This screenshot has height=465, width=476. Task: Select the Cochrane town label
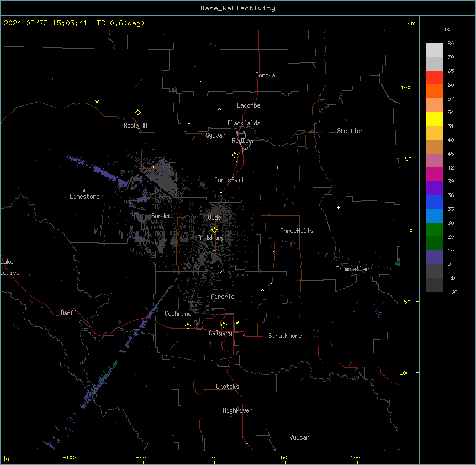(178, 314)
